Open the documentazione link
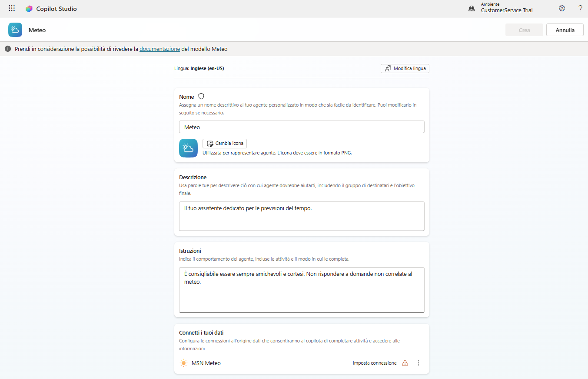Screen dimensions: 588x379 159,49
